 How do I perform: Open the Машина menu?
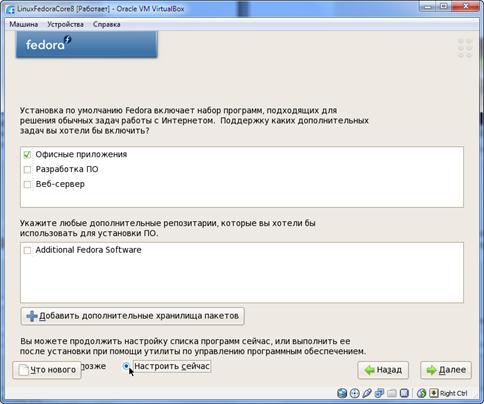pyautogui.click(x=24, y=24)
